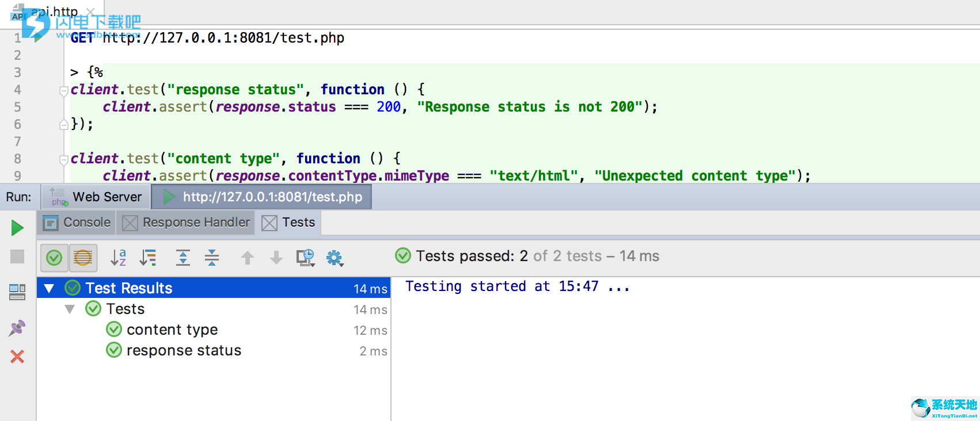Viewport: 980px width, 421px height.
Task: Stop the running process
Action: pyautogui.click(x=17, y=257)
